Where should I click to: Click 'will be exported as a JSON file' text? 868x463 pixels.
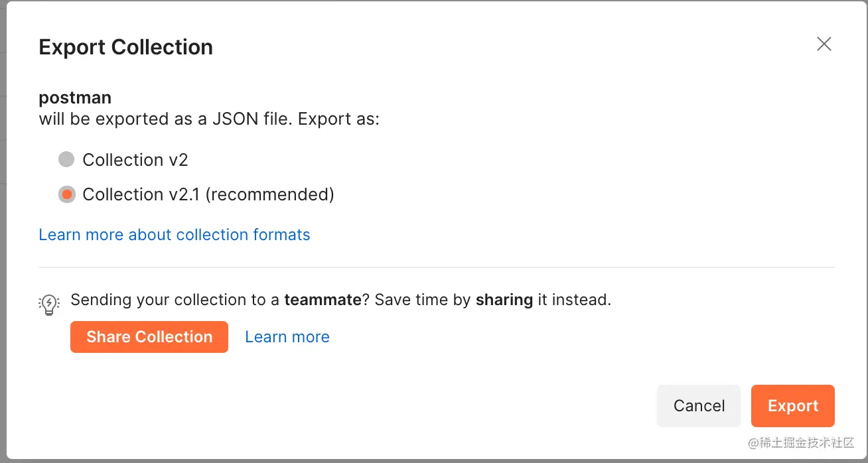pos(166,119)
